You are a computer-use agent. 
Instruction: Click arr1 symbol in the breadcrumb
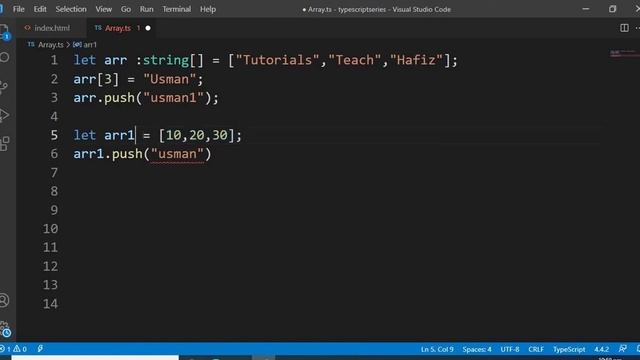click(x=90, y=45)
